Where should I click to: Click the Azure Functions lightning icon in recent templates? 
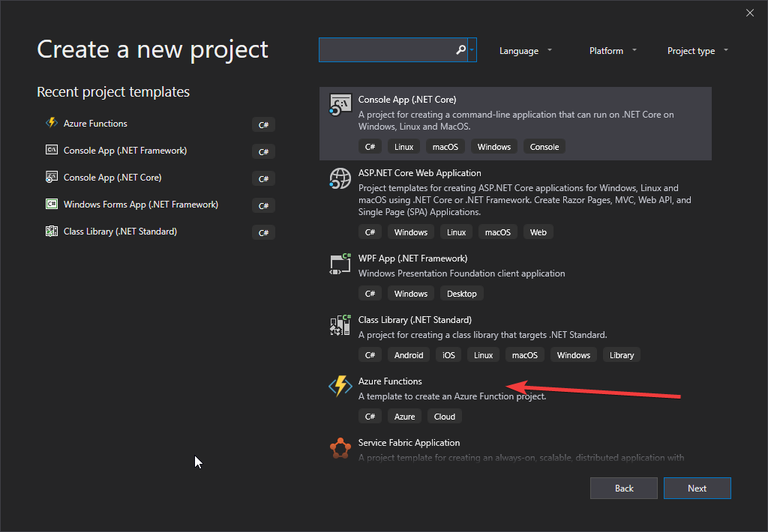[52, 123]
